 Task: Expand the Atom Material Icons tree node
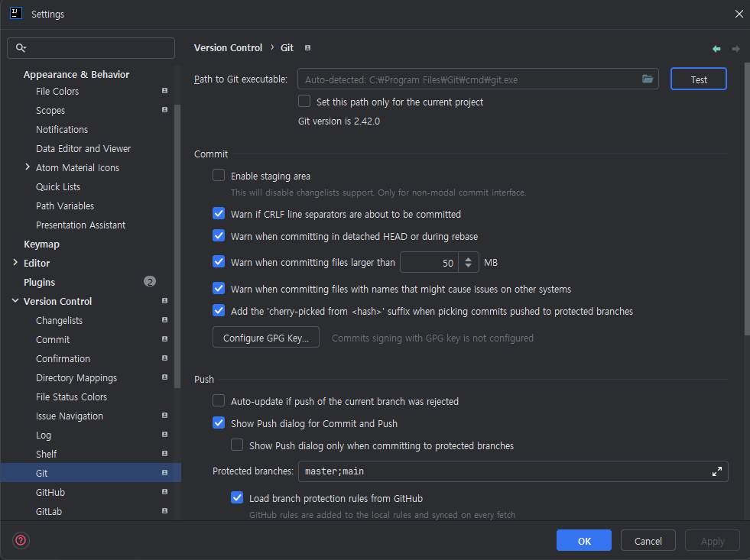pos(28,167)
